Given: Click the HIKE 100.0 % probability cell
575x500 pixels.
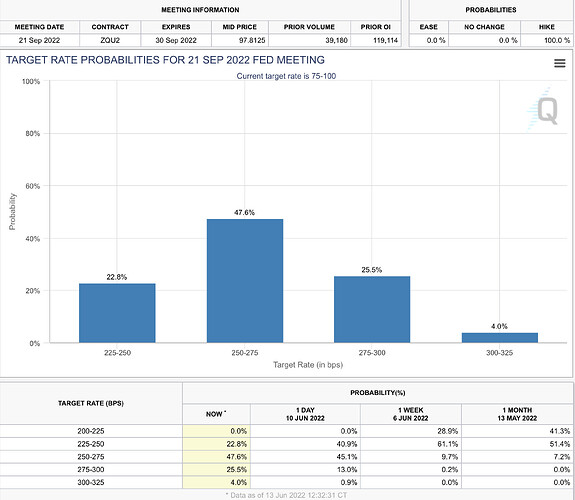Looking at the screenshot, I should [547, 40].
